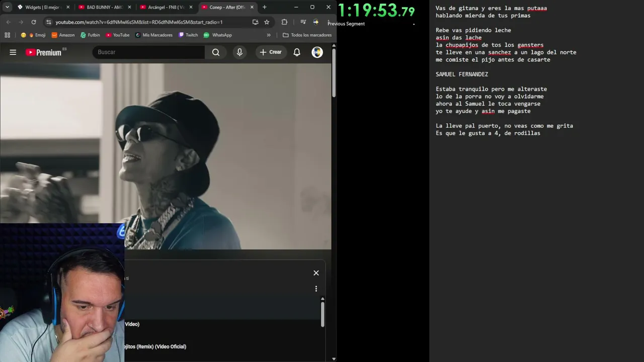Close the playlist panel with the X
The image size is (644, 362).
click(316, 273)
